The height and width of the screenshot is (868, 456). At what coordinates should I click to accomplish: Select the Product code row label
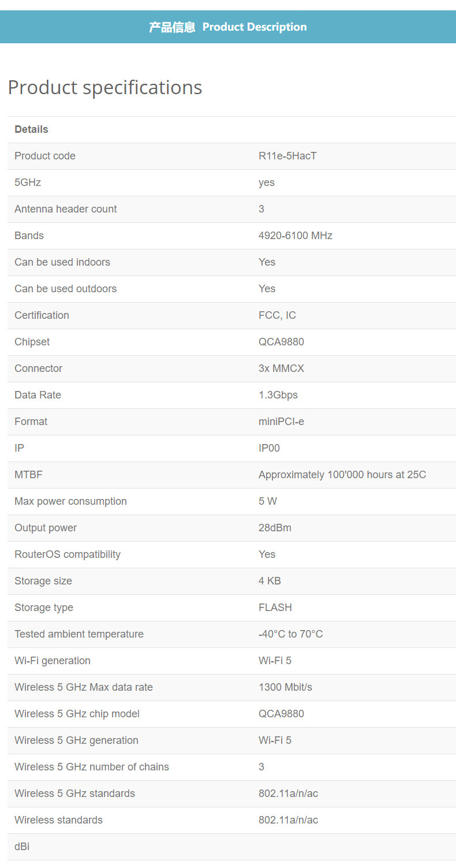[x=45, y=156]
